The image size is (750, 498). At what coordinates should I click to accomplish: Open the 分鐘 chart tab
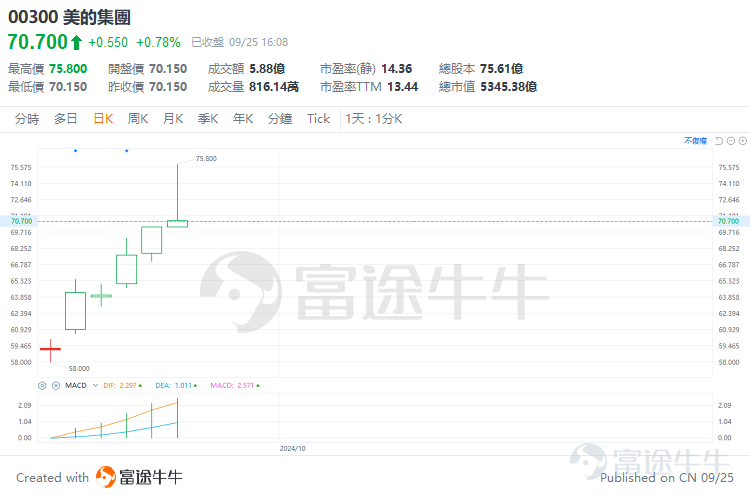(280, 119)
